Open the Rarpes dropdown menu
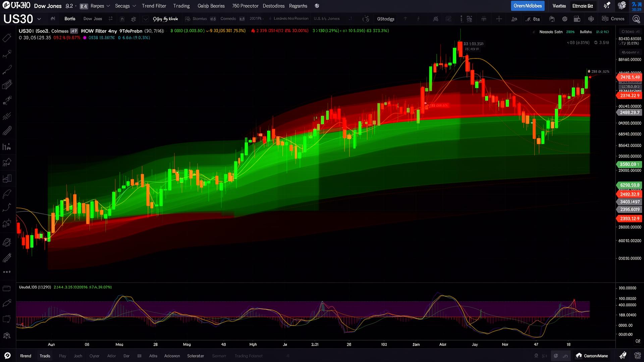Image resolution: width=644 pixels, height=362 pixels. click(100, 6)
